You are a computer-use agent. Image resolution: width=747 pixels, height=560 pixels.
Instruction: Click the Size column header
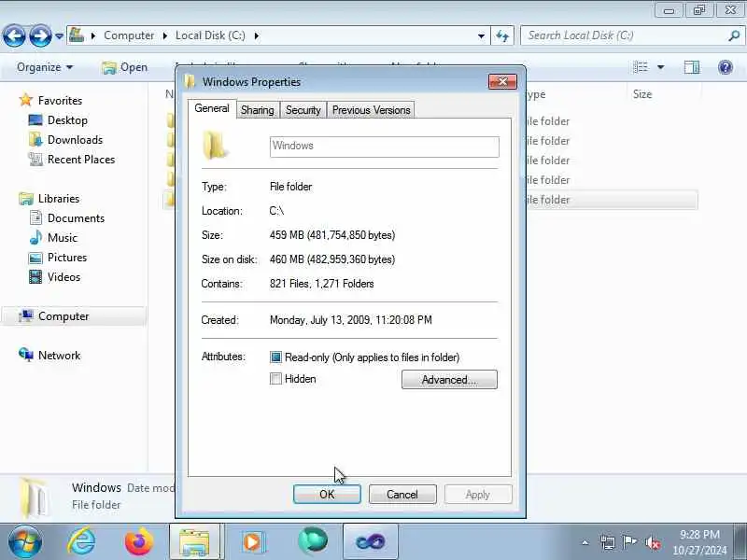coord(641,94)
